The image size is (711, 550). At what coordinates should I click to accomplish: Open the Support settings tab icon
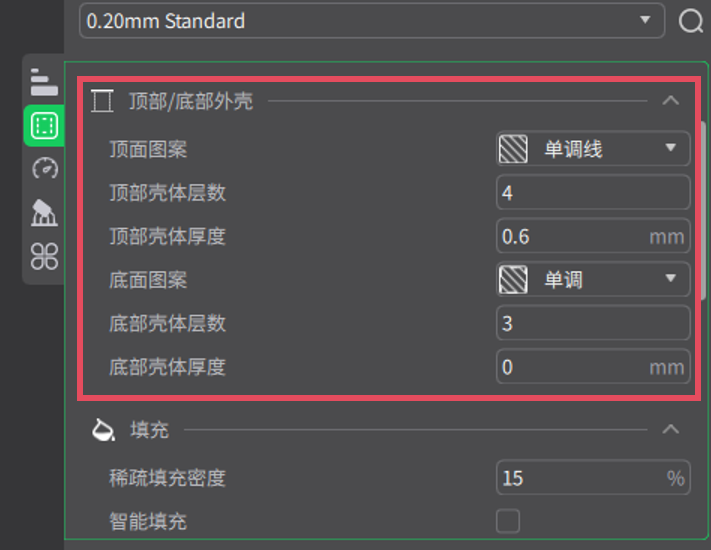tap(44, 212)
